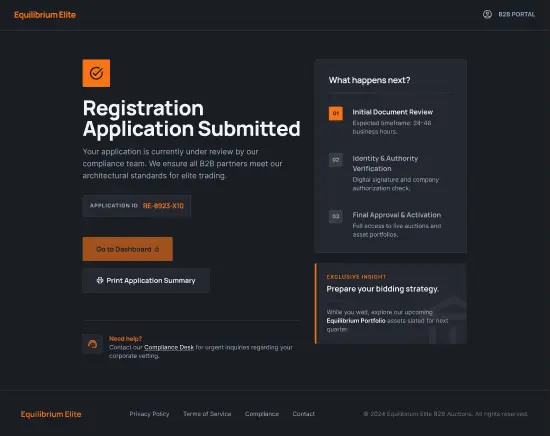Open the Compliance footer link
550x436 pixels.
(262, 414)
